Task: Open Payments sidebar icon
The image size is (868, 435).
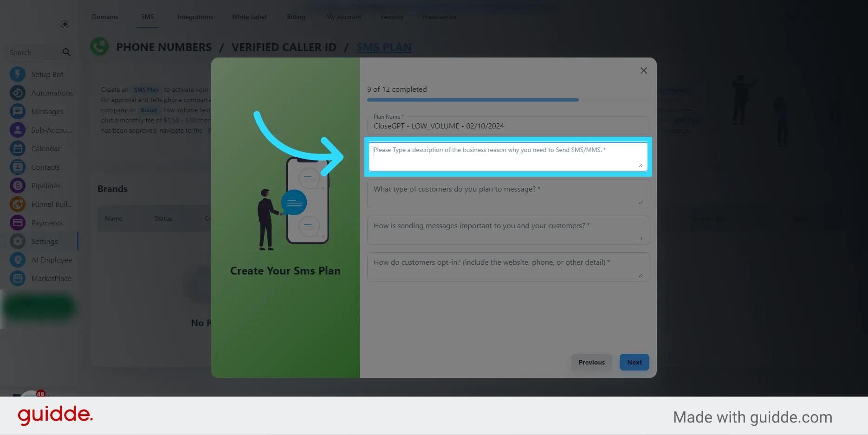Action: [x=18, y=223]
